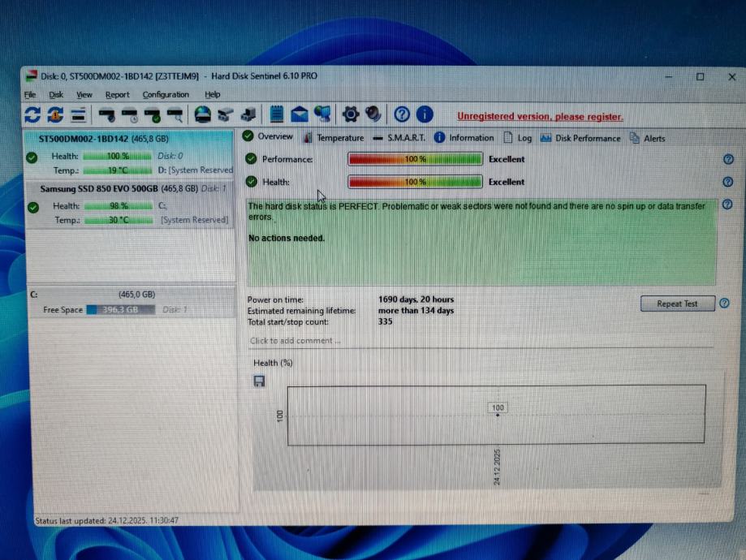The image size is (746, 560).
Task: Click the 100 data point on graph
Action: point(498,415)
